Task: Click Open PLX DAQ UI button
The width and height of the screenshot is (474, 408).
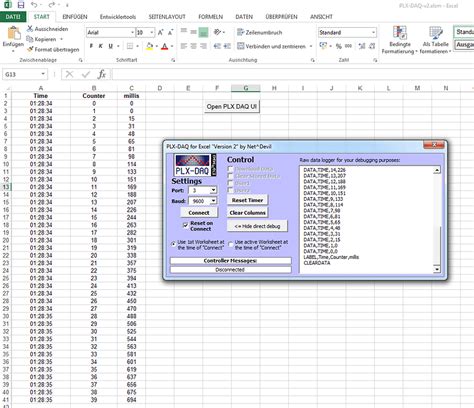Action: 232,107
